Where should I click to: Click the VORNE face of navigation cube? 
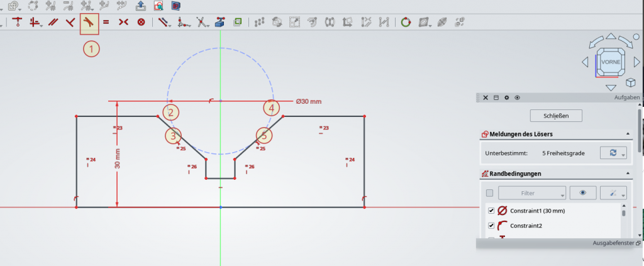(x=611, y=62)
